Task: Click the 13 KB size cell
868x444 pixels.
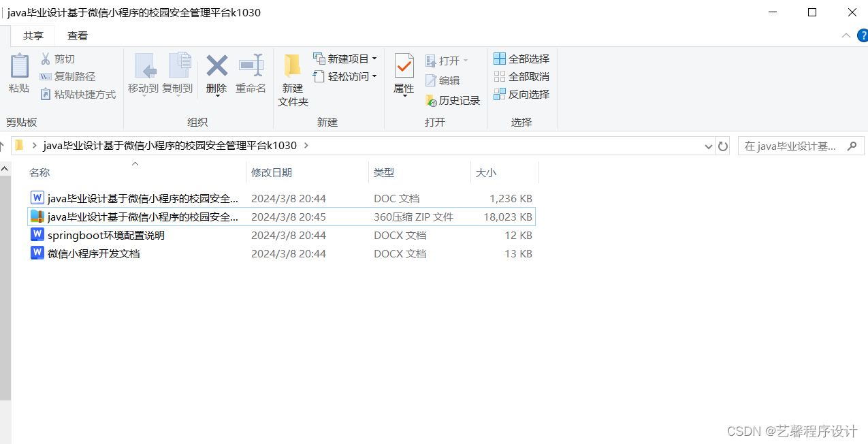Action: point(518,254)
